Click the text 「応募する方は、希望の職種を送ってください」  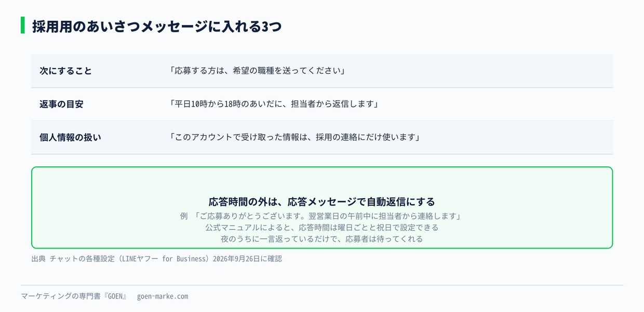tap(257, 71)
